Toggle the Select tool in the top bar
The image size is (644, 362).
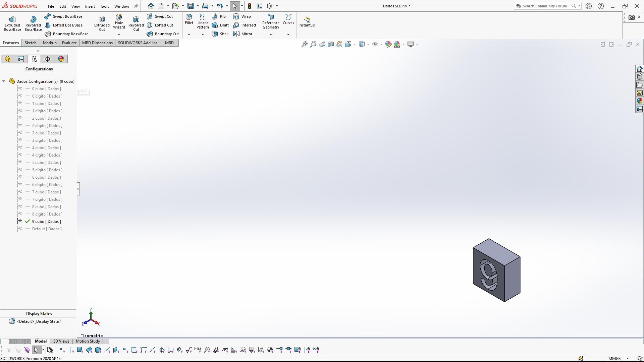point(235,6)
